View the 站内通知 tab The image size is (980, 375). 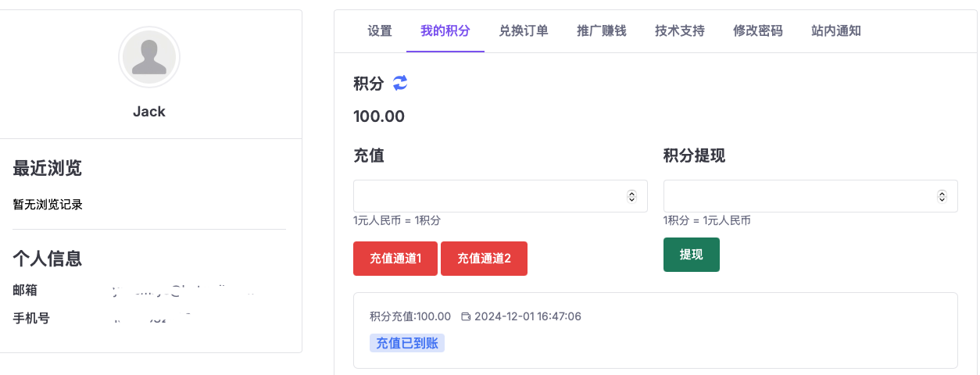836,31
